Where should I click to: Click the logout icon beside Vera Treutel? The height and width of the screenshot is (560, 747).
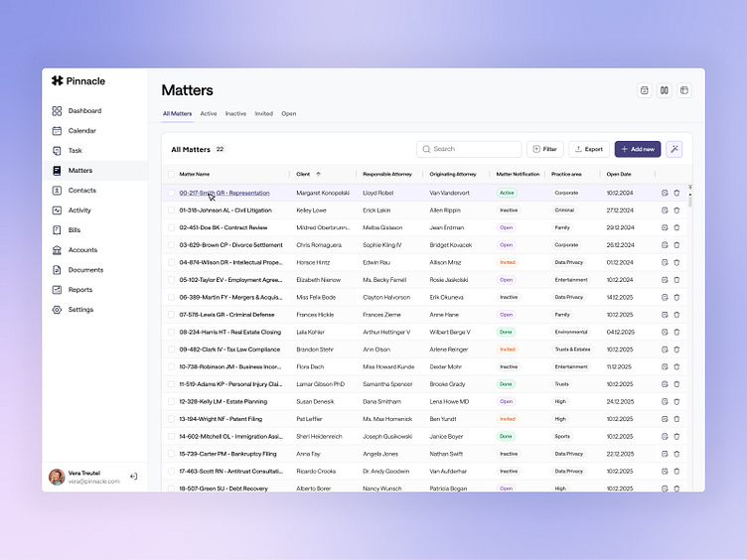click(x=134, y=477)
